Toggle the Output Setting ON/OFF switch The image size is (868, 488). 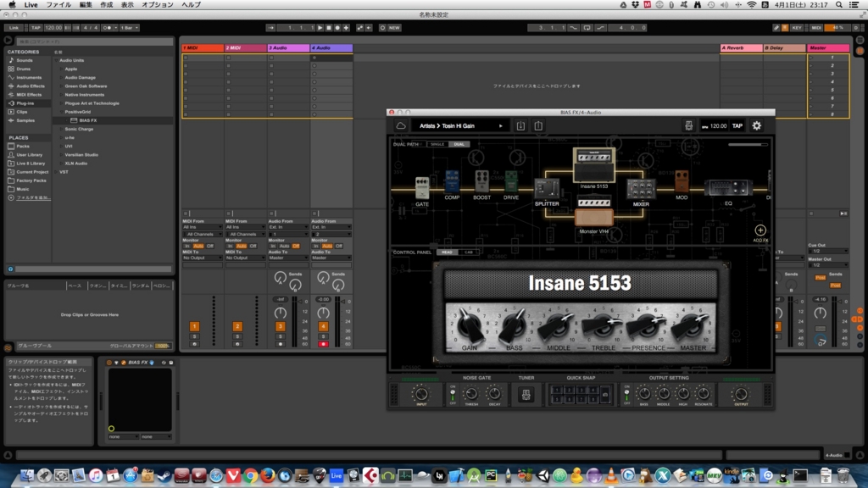click(626, 395)
